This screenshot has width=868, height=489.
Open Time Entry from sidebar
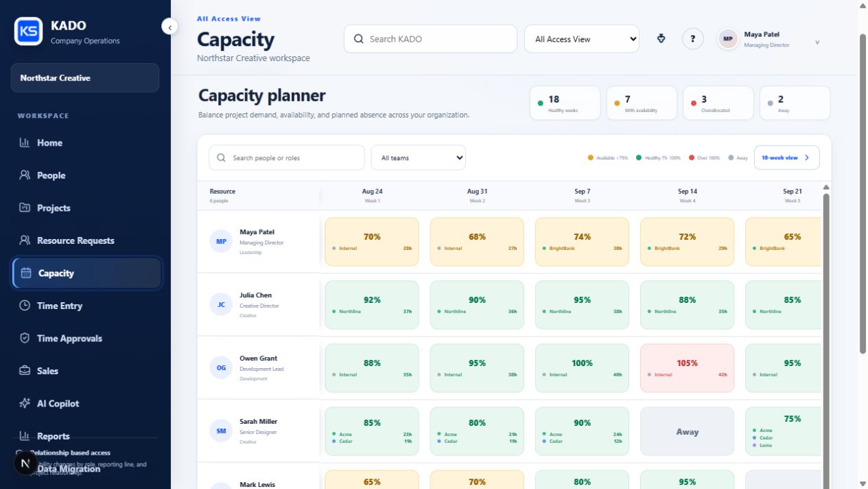click(x=85, y=306)
